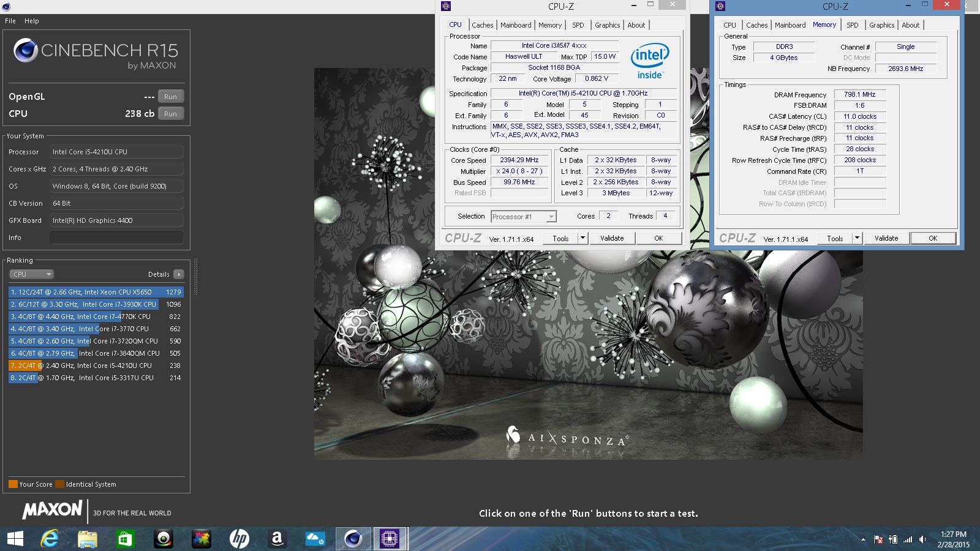980x551 pixels.
Task: Click GFX Board field Intel HD Graphics 4400
Action: tap(116, 220)
